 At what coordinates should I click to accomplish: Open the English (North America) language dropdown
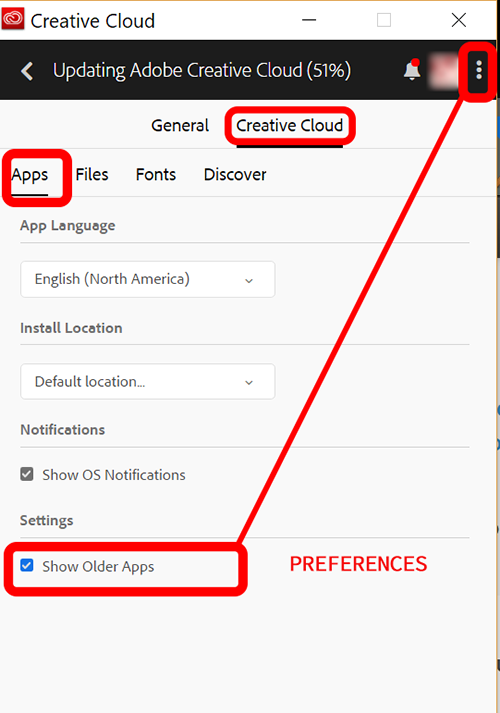coord(148,279)
